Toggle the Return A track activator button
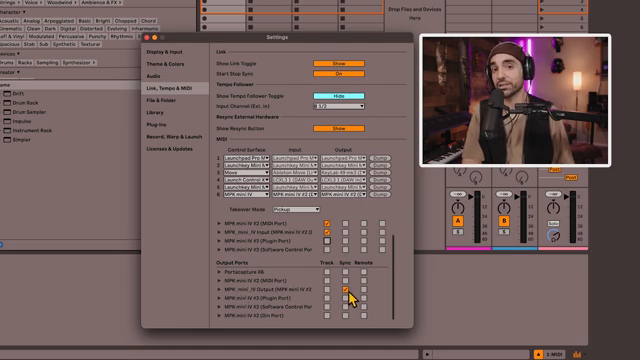 [458, 221]
